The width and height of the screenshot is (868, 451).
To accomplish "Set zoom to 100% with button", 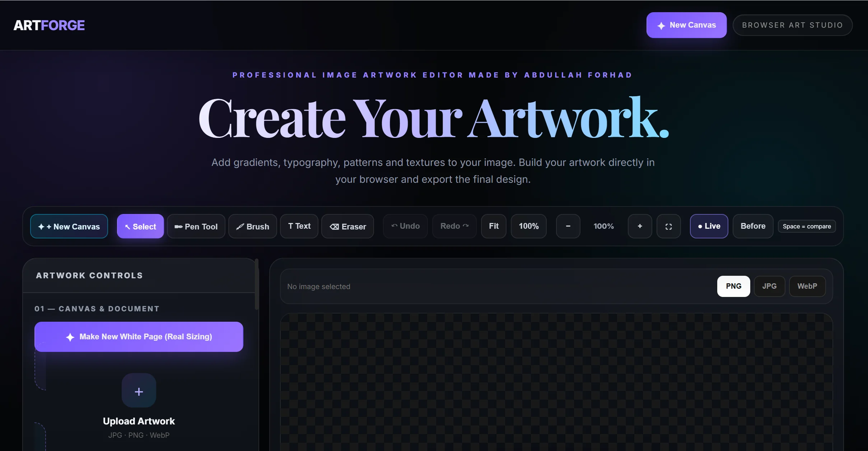I will pos(529,226).
